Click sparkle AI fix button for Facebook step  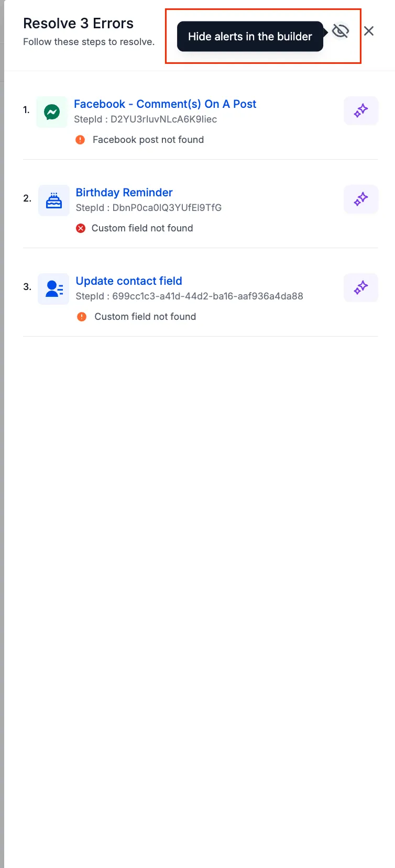coord(361,110)
